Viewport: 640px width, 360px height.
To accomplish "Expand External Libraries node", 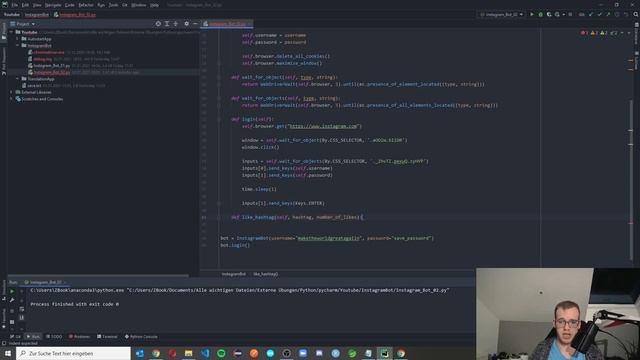I will tap(11, 92).
